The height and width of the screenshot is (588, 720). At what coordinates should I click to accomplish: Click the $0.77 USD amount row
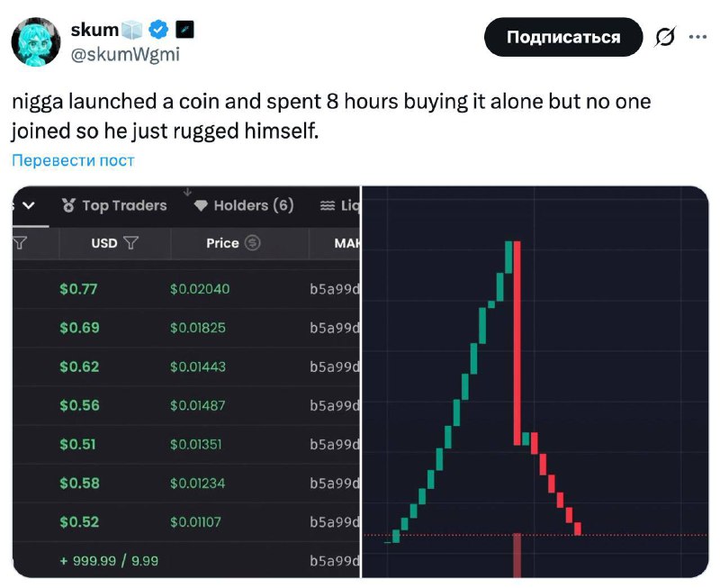(78, 289)
